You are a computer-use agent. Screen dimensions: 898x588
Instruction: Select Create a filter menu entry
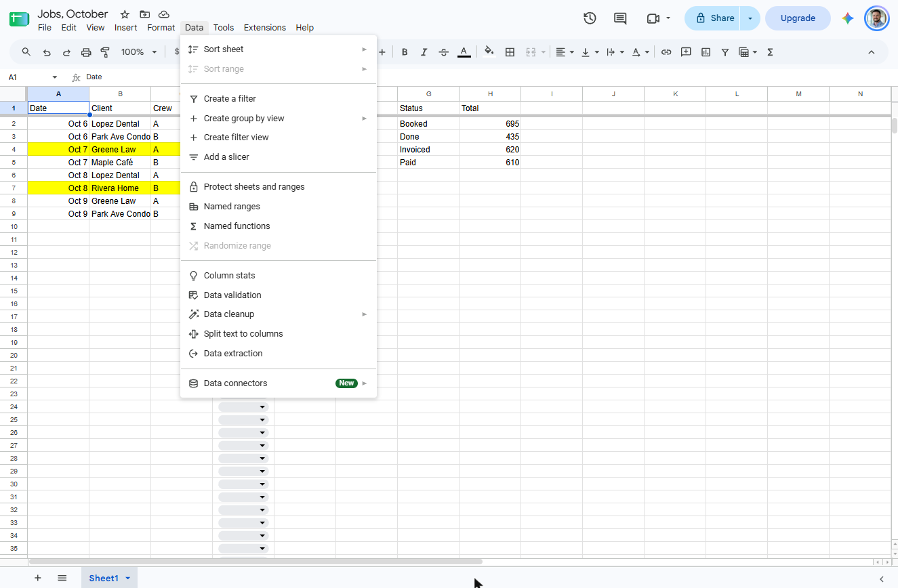279,99
